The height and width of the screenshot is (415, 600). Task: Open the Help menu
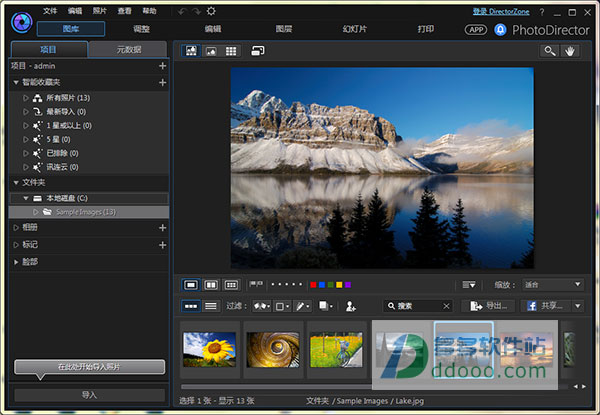pyautogui.click(x=149, y=11)
